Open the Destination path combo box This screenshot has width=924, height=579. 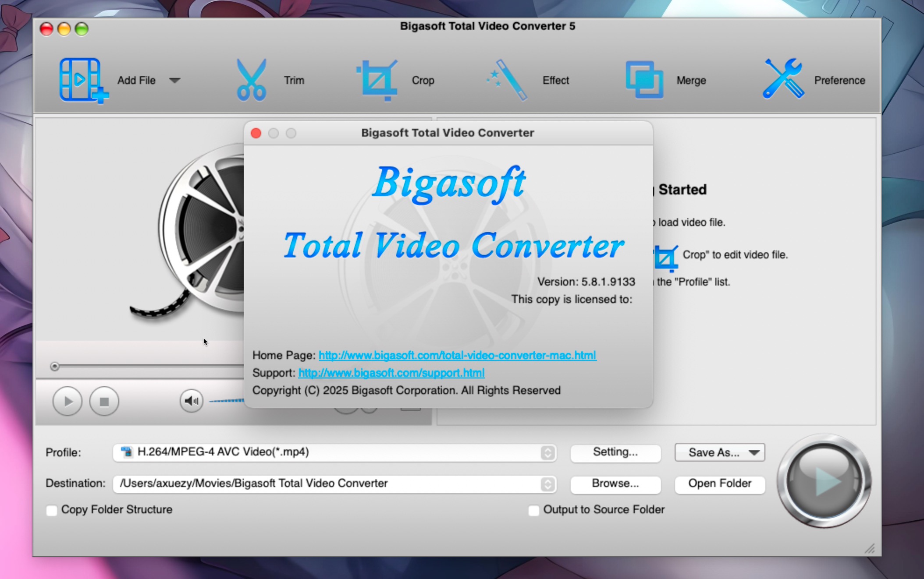(x=335, y=484)
